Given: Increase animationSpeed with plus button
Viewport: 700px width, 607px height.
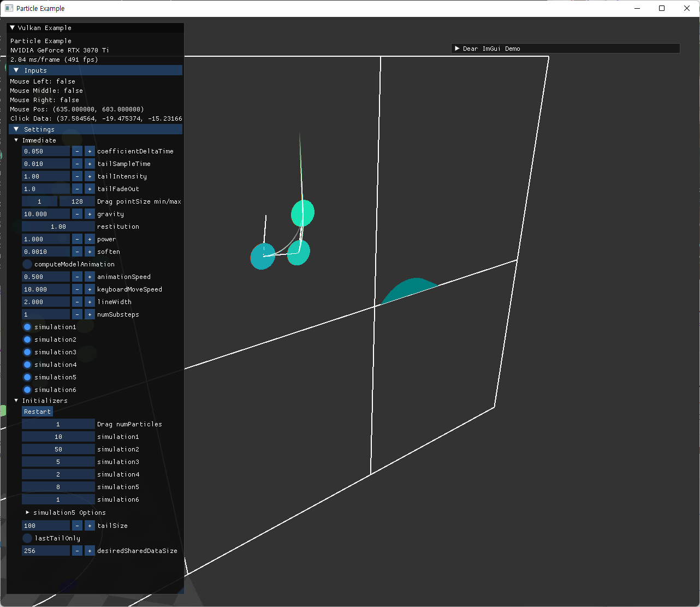Looking at the screenshot, I should point(90,277).
